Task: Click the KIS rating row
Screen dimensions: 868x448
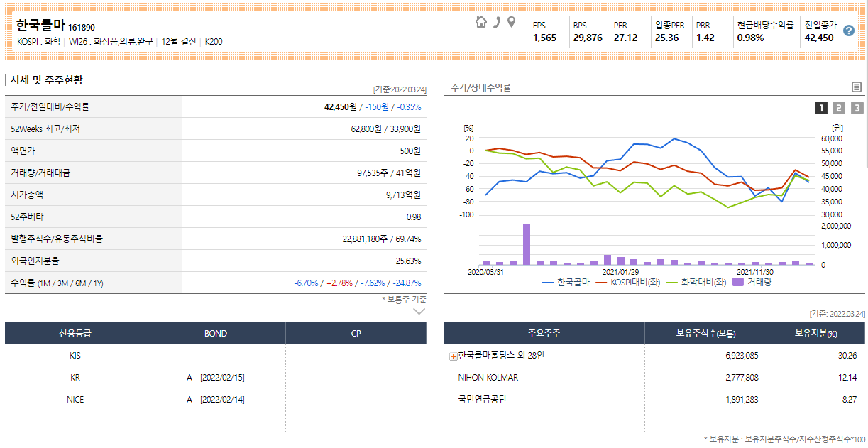Action: (216, 355)
